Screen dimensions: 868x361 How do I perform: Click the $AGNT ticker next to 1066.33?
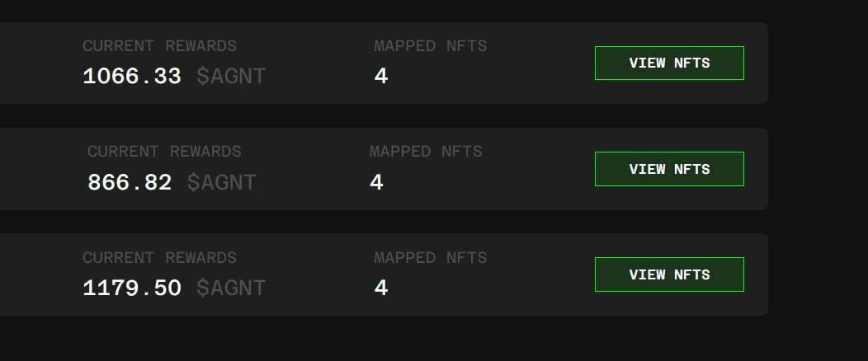231,77
